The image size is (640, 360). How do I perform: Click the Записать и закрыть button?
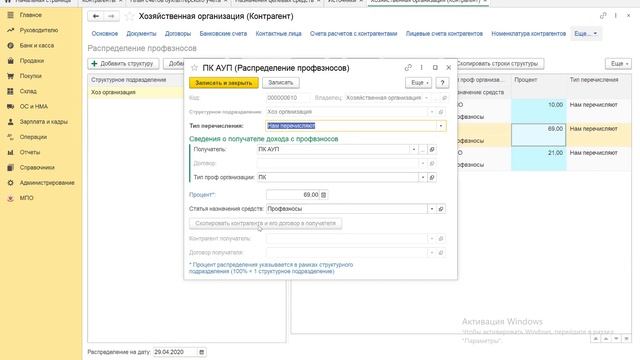click(224, 83)
